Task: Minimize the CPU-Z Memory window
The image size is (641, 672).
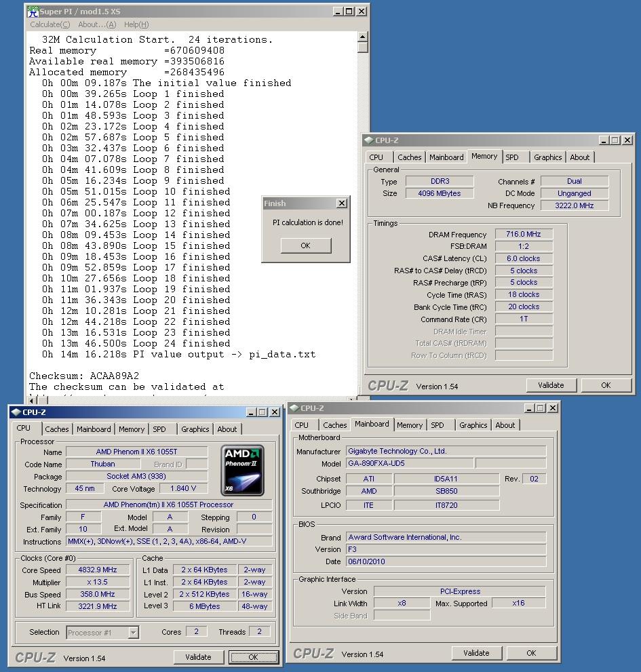Action: pyautogui.click(x=604, y=140)
